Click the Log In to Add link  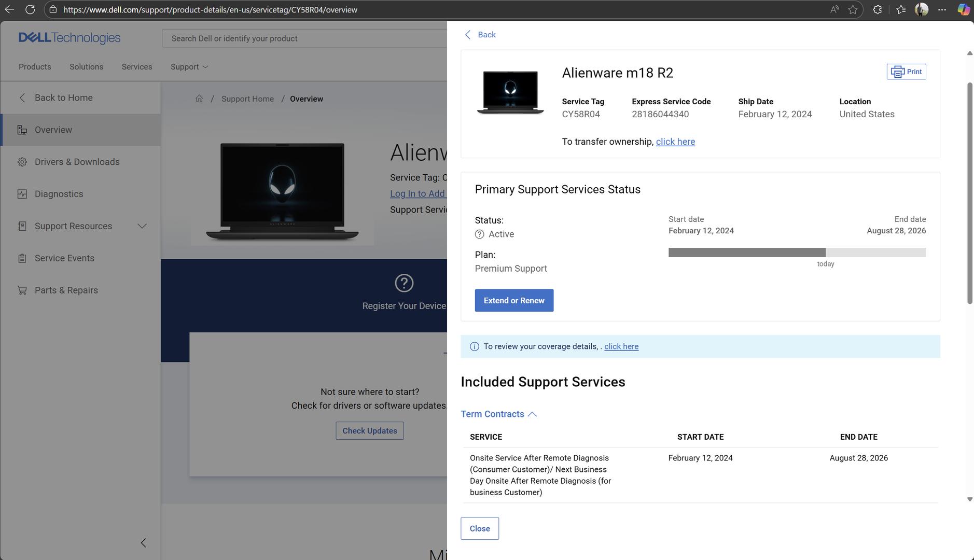[x=418, y=193]
